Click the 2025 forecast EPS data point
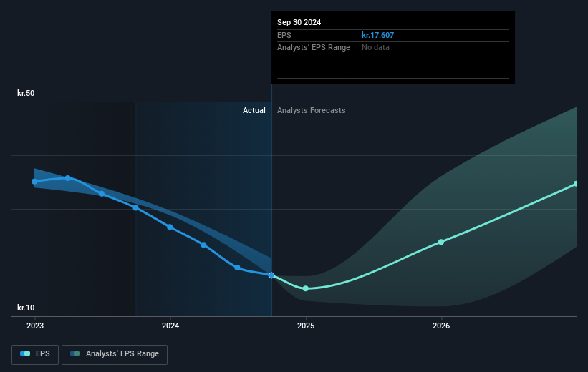 pyautogui.click(x=306, y=288)
